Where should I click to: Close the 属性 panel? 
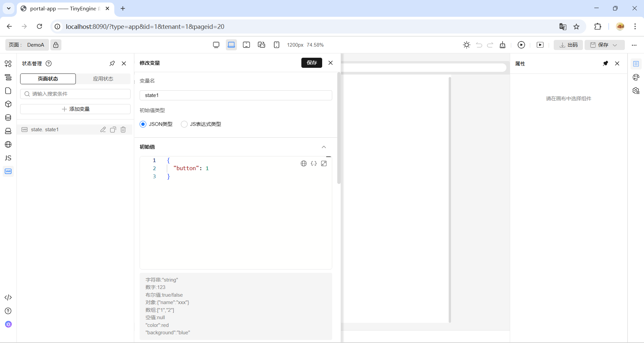[x=617, y=63]
